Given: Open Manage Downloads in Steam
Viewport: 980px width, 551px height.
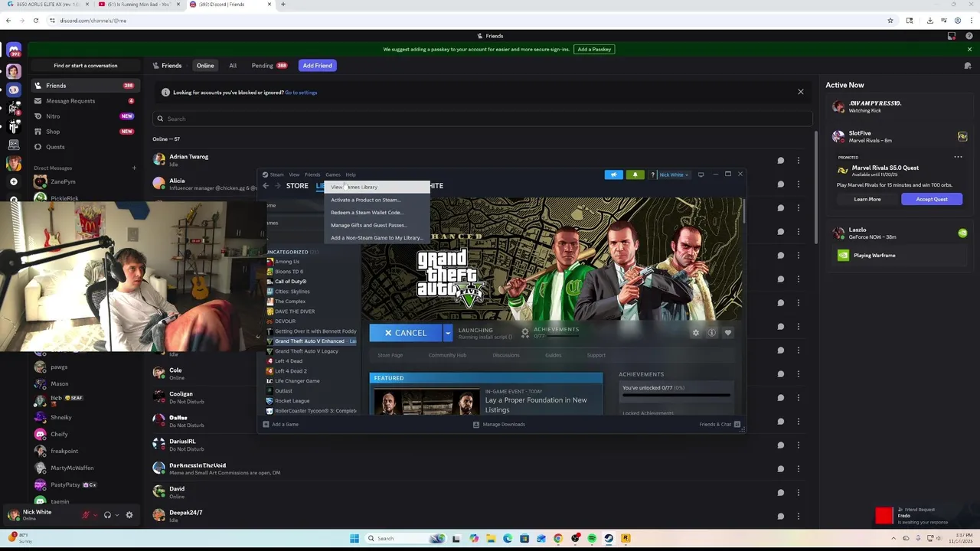Looking at the screenshot, I should (499, 424).
